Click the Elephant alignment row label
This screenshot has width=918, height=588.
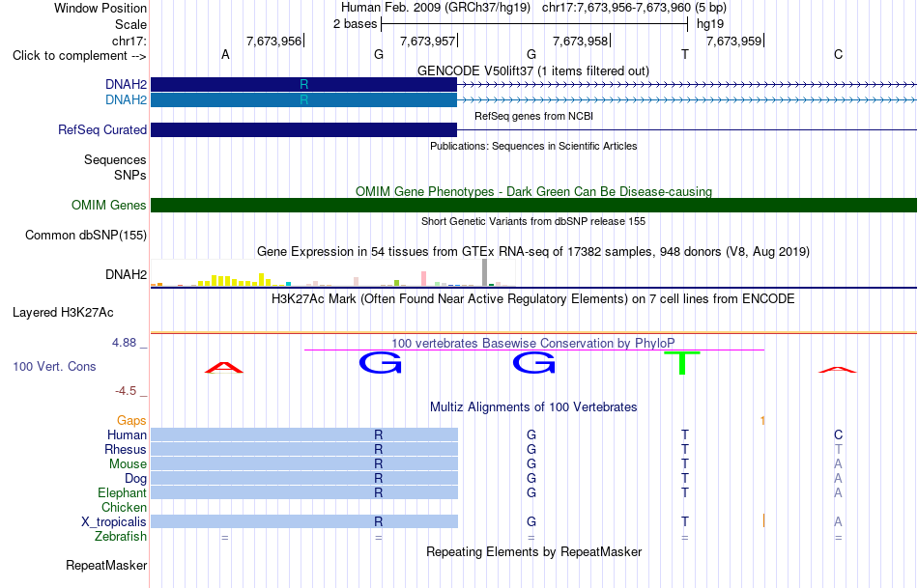click(123, 493)
